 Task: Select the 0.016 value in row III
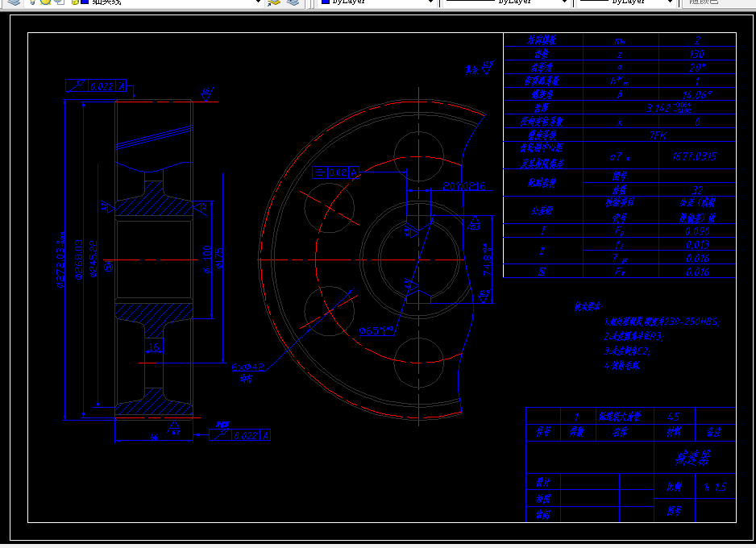click(x=697, y=272)
